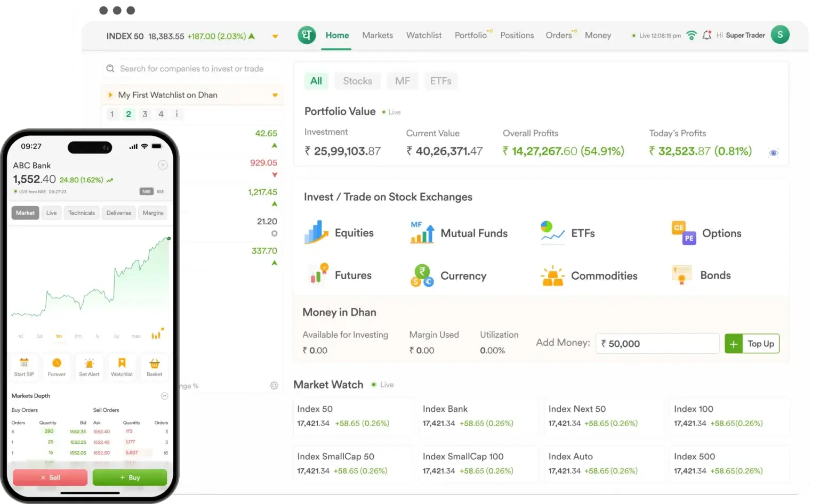Open the notifications bell
Viewport: 819px width, 504px height.
[707, 35]
